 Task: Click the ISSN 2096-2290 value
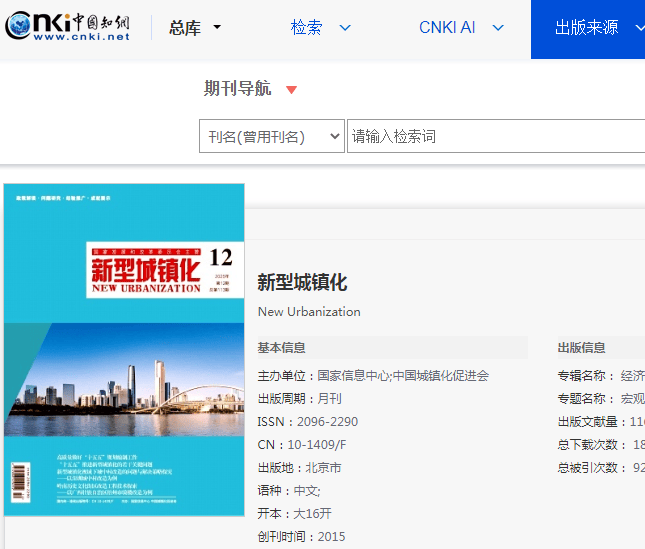(x=327, y=422)
